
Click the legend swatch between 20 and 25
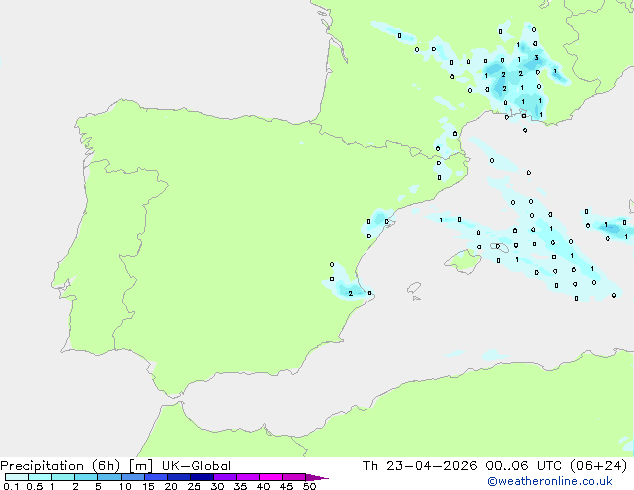[179, 477]
